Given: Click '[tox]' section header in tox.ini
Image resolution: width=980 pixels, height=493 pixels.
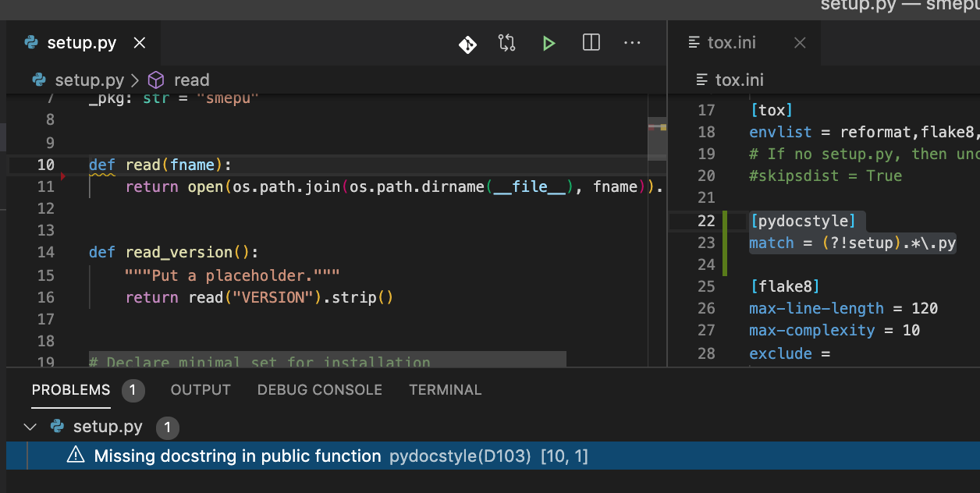Looking at the screenshot, I should pos(771,110).
